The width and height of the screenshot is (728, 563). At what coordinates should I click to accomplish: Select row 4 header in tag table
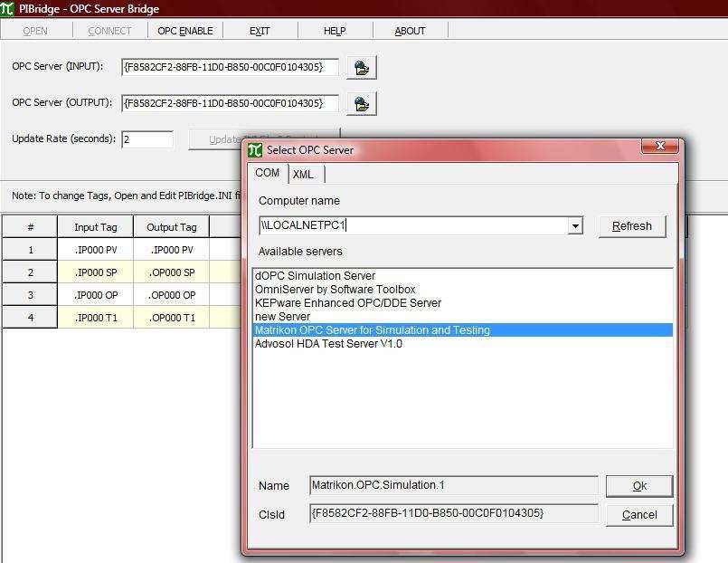click(x=30, y=318)
